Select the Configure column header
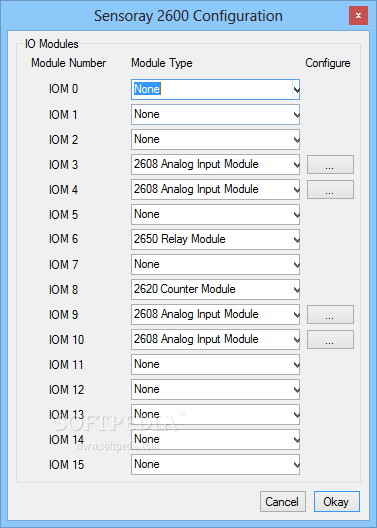 328,63
